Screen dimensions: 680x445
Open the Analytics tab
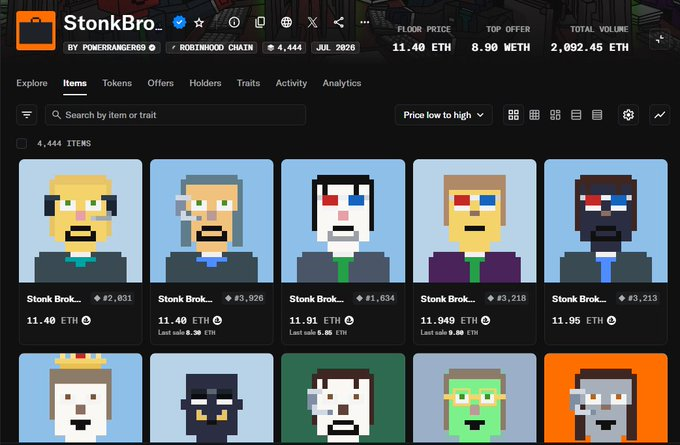click(342, 83)
